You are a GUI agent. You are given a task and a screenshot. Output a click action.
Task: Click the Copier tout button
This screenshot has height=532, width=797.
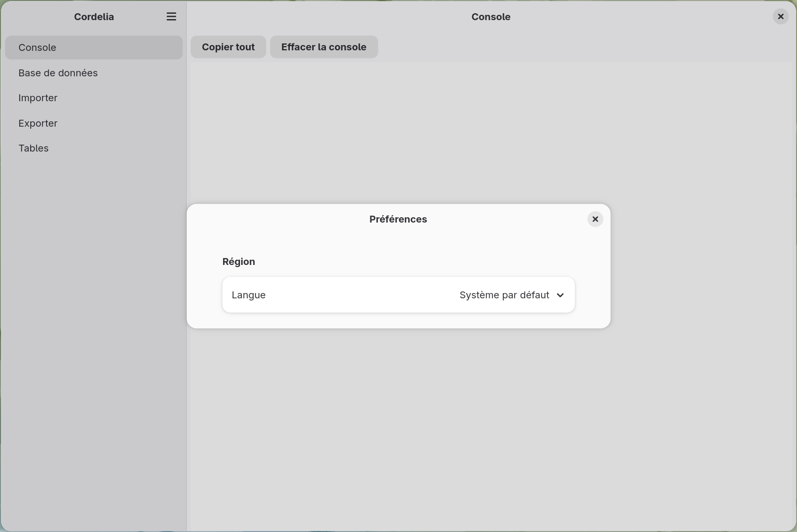coord(228,47)
